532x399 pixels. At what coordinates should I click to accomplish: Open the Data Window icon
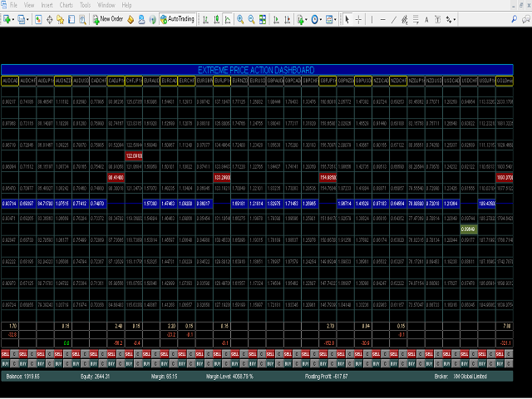tap(50, 19)
